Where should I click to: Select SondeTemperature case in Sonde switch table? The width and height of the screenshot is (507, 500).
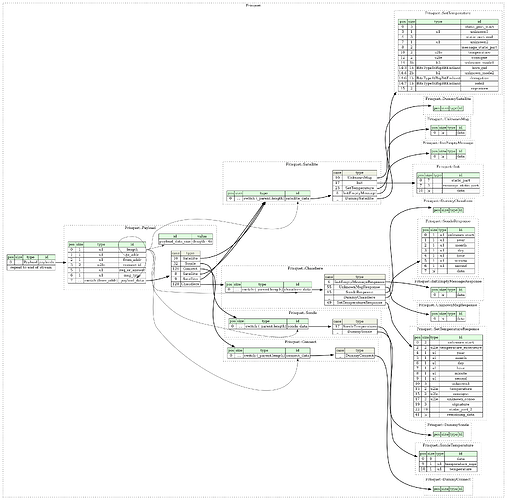(359, 326)
